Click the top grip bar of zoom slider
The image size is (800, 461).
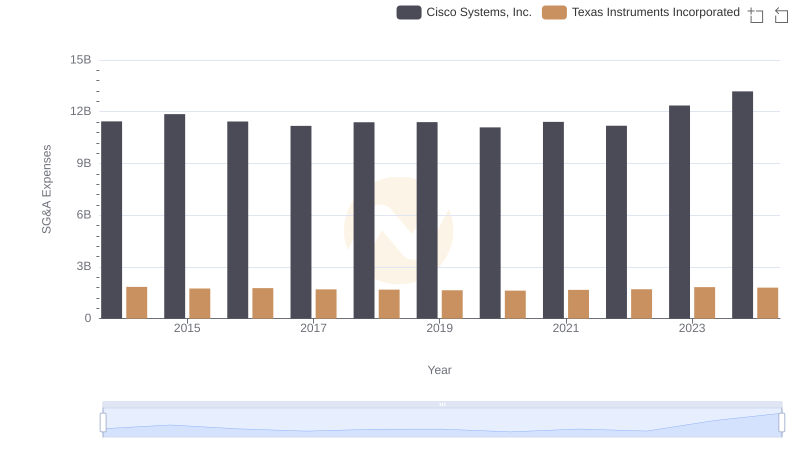[x=442, y=404]
